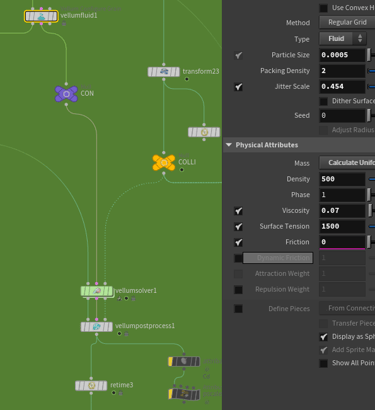This screenshot has height=410, width=375.
Task: Click the lock badge under retime3
Action: (121, 393)
